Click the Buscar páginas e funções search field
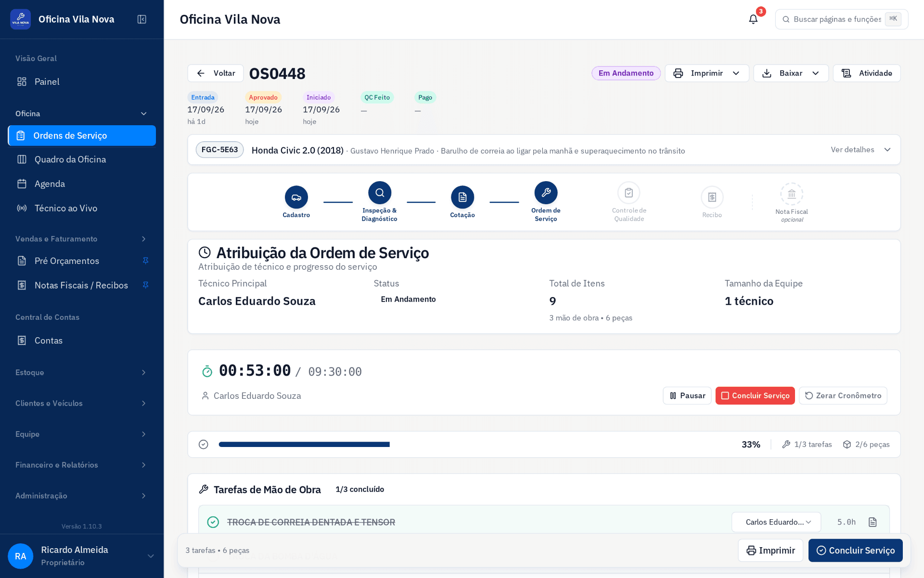This screenshot has height=578, width=924. point(841,19)
